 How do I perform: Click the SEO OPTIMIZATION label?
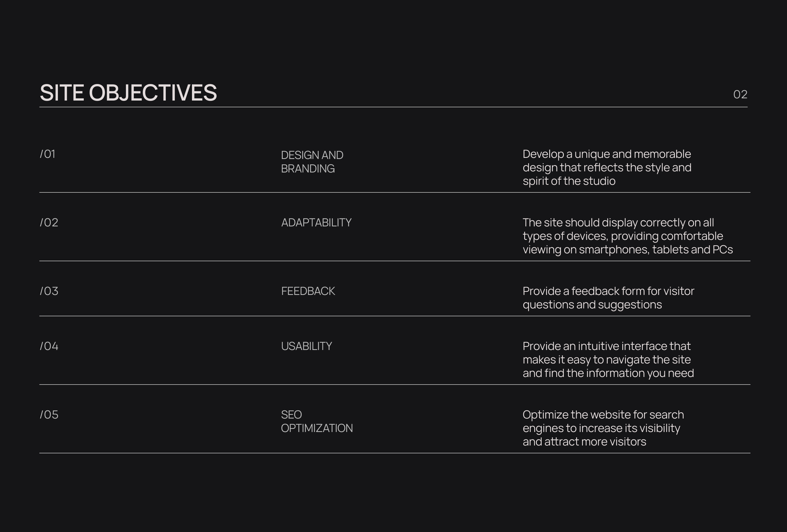317,421
